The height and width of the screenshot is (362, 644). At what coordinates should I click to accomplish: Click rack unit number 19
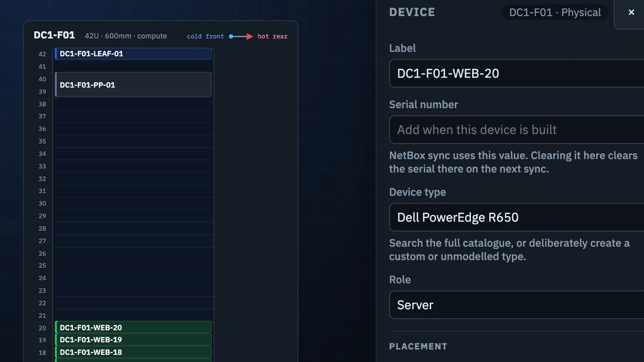pyautogui.click(x=42, y=340)
